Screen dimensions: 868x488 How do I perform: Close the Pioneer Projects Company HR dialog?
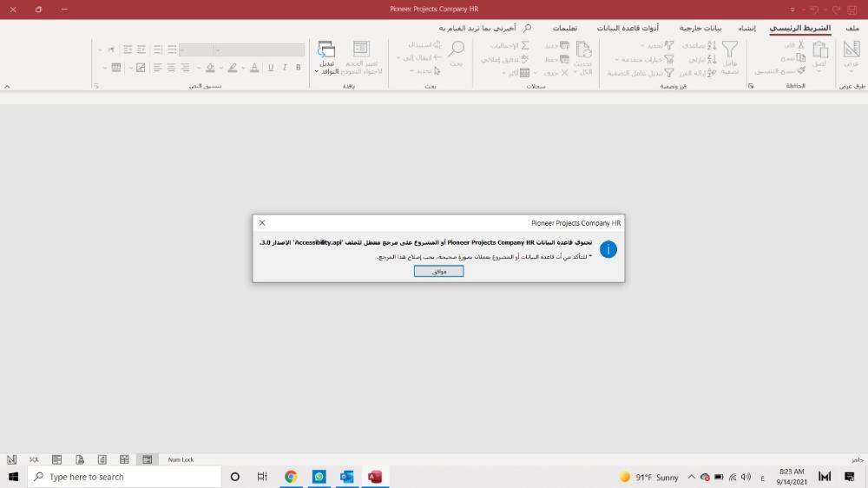pos(262,222)
